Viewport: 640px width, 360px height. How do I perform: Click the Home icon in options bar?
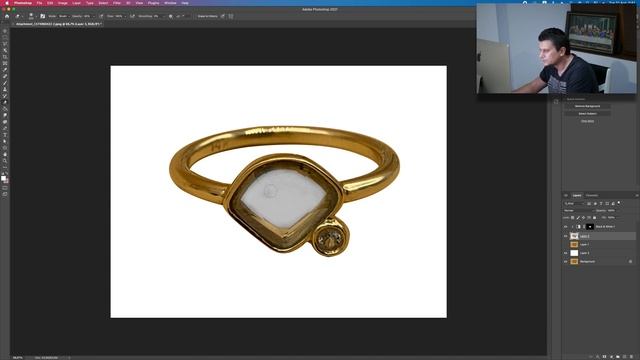point(7,16)
